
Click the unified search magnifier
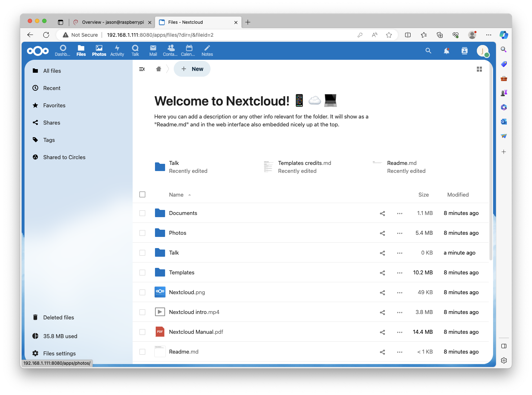click(x=428, y=51)
